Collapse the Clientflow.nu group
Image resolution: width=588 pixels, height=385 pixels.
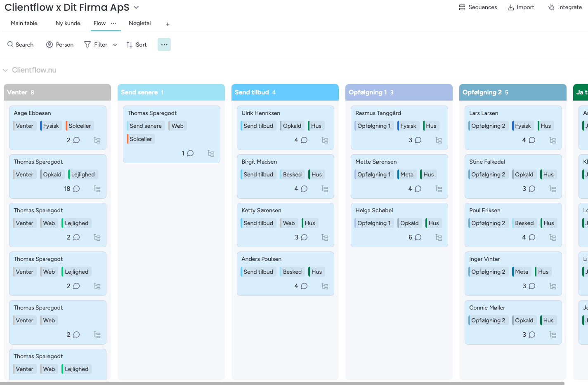pyautogui.click(x=5, y=70)
